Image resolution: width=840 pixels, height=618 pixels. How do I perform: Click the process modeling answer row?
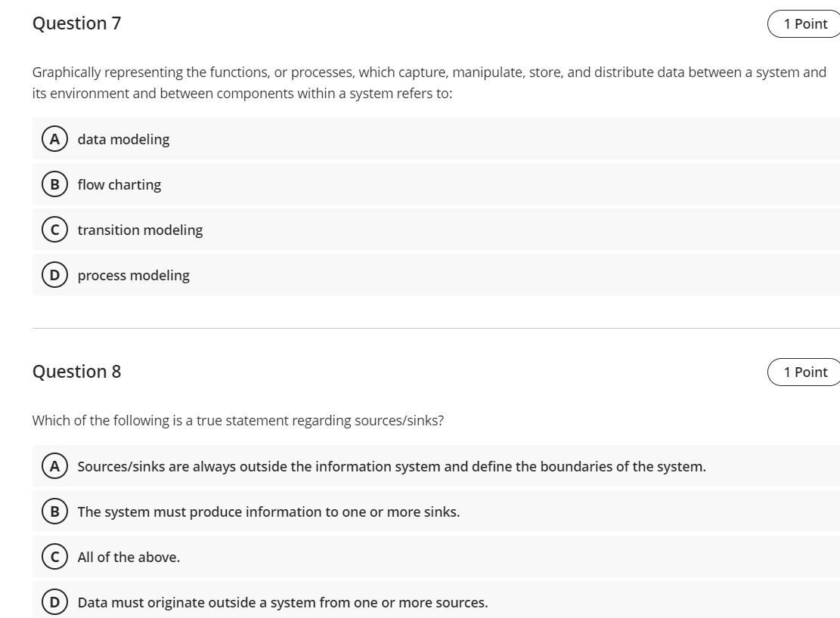click(133, 275)
